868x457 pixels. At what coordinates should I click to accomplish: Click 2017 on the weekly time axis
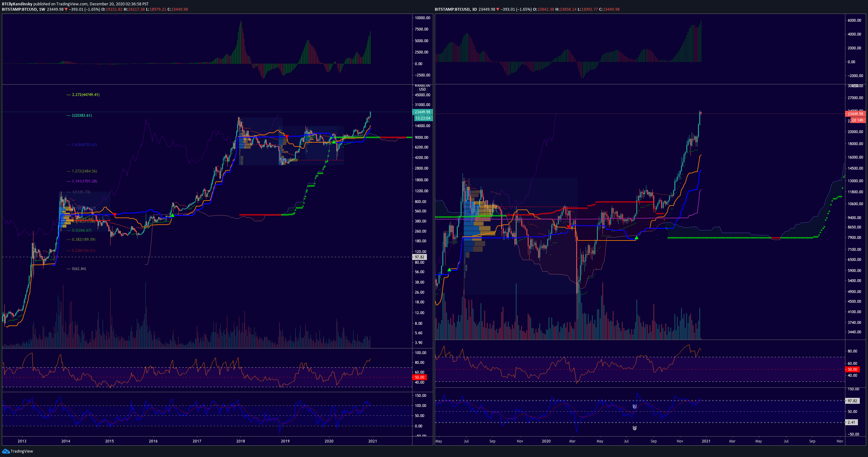pos(197,441)
